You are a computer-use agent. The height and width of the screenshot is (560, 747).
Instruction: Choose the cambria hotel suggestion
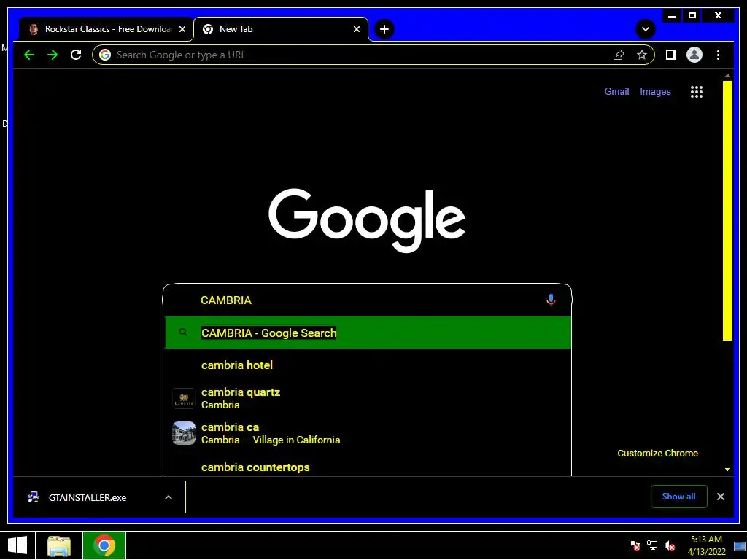coord(368,365)
